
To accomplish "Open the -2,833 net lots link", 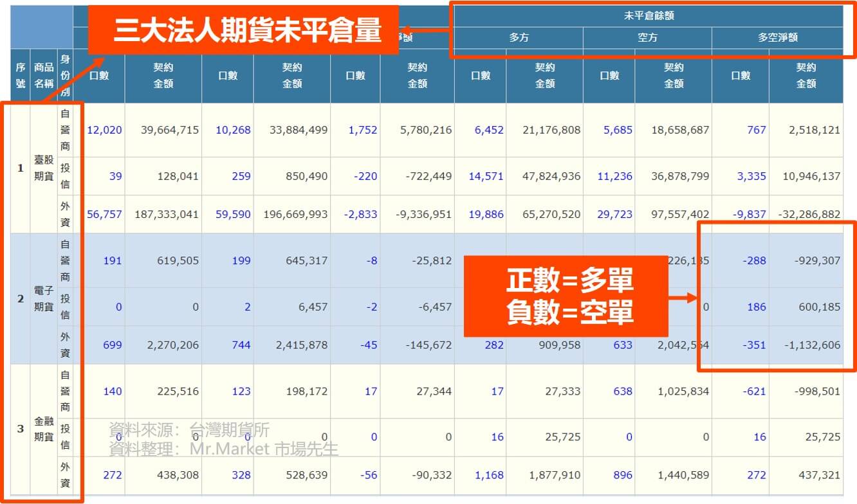I will [361, 215].
